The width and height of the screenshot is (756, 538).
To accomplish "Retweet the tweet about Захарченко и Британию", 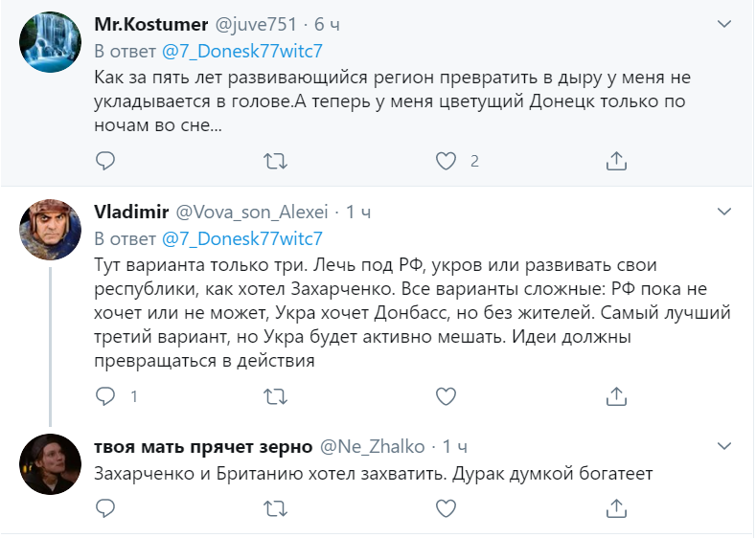I will [275, 504].
